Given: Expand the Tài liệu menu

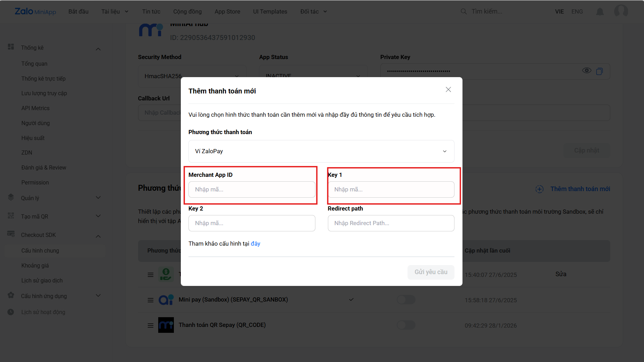Looking at the screenshot, I should pos(115,11).
